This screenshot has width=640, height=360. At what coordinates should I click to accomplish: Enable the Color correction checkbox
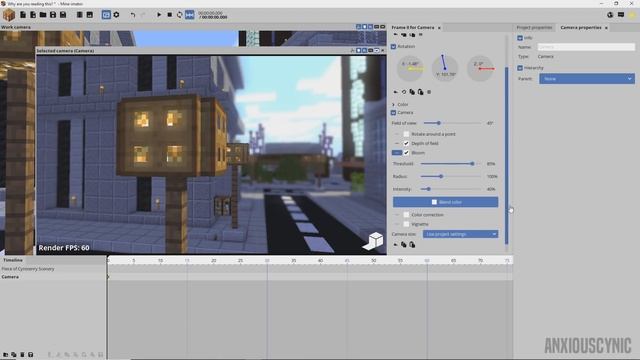pyautogui.click(x=406, y=215)
